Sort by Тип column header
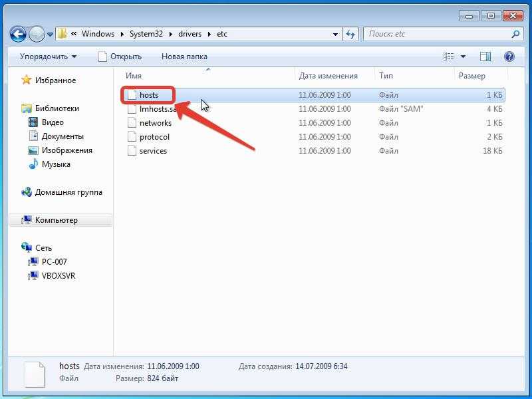Image resolution: width=532 pixels, height=399 pixels. [x=386, y=76]
